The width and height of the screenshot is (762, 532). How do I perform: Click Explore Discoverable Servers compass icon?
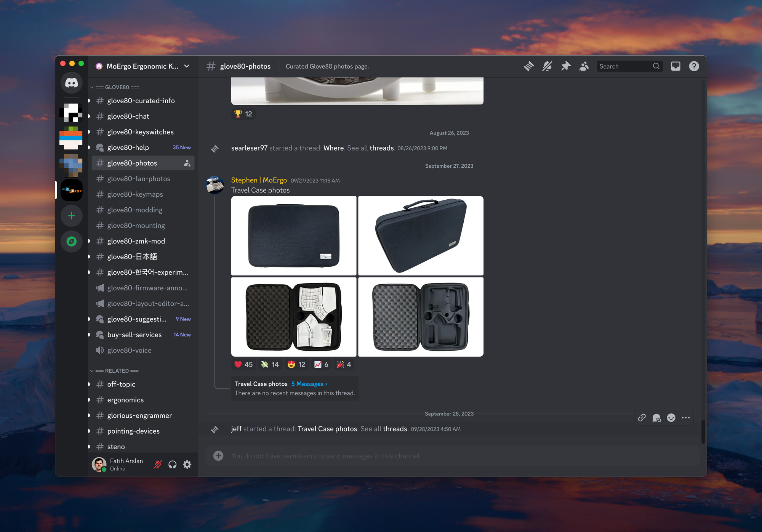[x=71, y=241]
